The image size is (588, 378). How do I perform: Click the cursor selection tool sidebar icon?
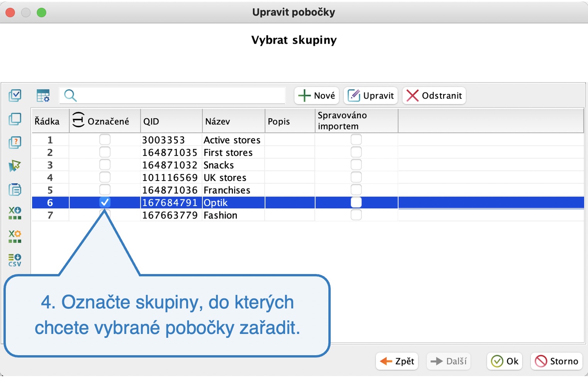[15, 166]
